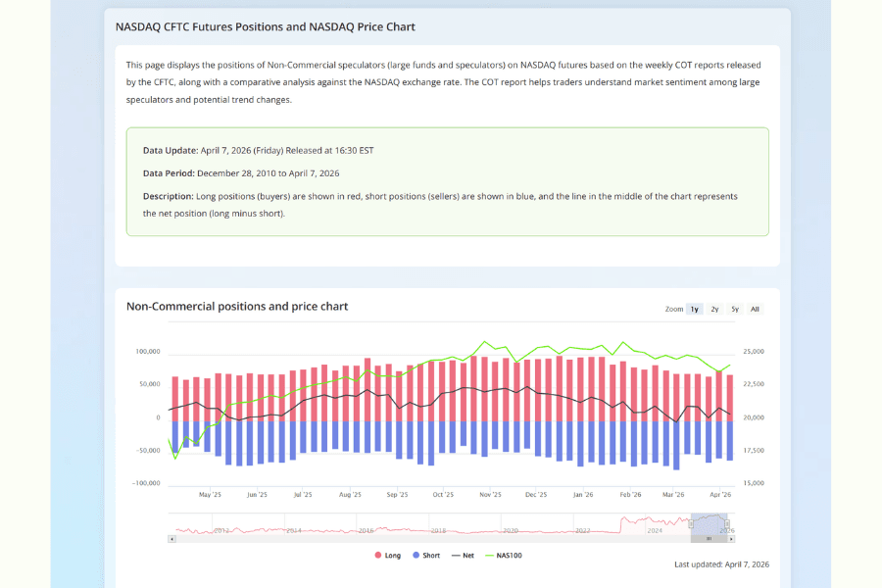Grab the right navigator resize handle
This screenshot has height=588, width=882.
727,523
